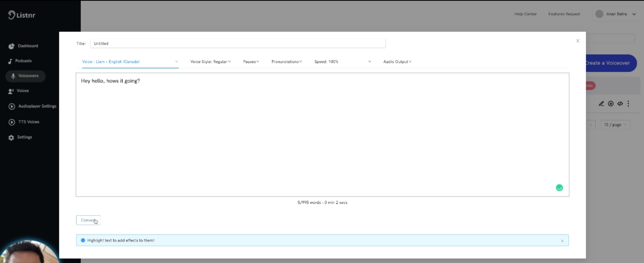This screenshot has width=644, height=263.
Task: Open the Pronunciations dropdown
Action: [x=287, y=62]
